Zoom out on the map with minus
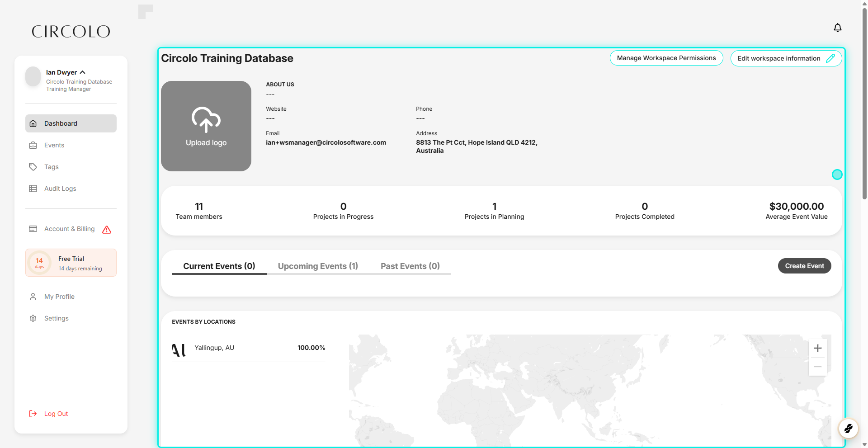Screen dimensions: 868x448 point(817,367)
